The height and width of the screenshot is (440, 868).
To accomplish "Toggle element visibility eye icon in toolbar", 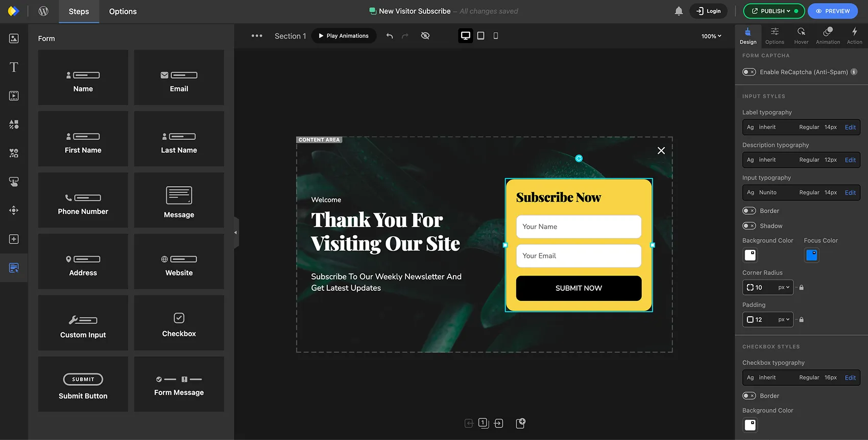I will (425, 36).
